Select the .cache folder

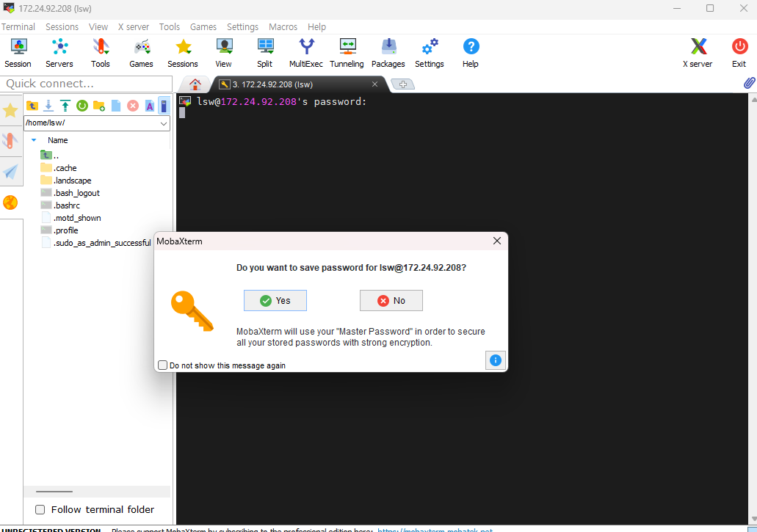59,168
